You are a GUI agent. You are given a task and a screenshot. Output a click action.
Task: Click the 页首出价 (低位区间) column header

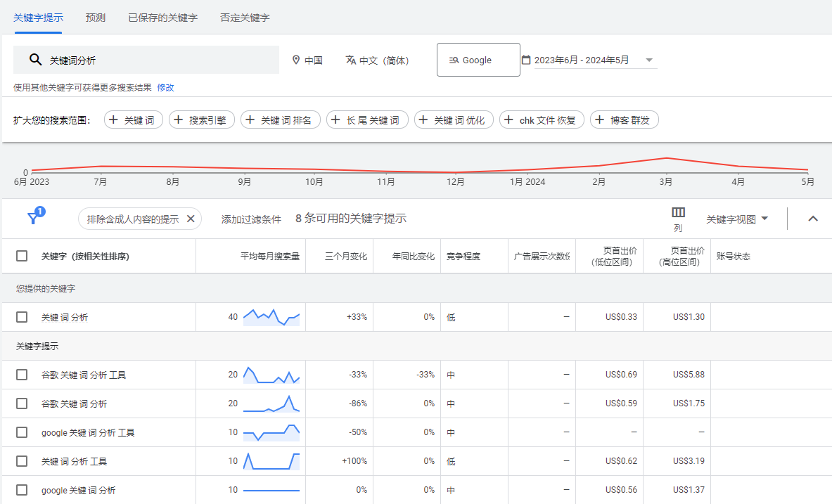coord(613,257)
